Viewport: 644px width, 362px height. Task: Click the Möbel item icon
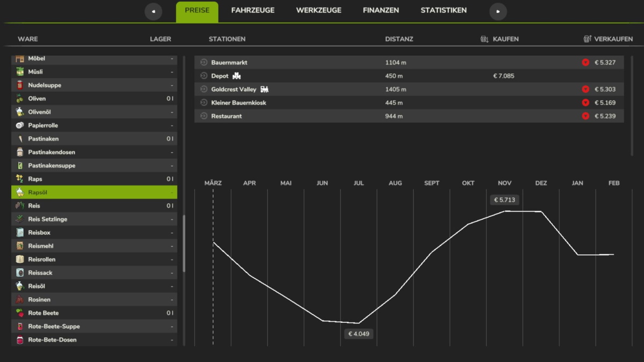20,59
